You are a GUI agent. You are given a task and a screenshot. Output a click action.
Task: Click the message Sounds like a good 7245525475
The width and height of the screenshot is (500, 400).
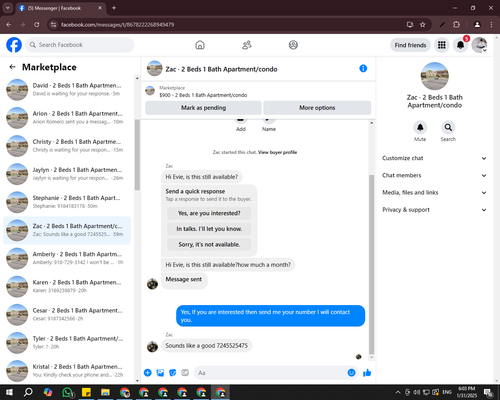pyautogui.click(x=206, y=346)
